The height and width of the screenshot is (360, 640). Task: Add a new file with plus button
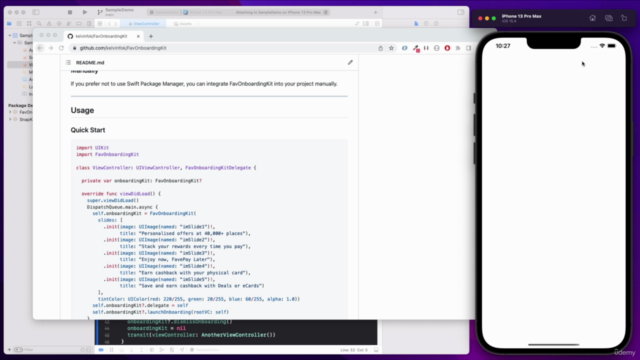(x=9, y=350)
